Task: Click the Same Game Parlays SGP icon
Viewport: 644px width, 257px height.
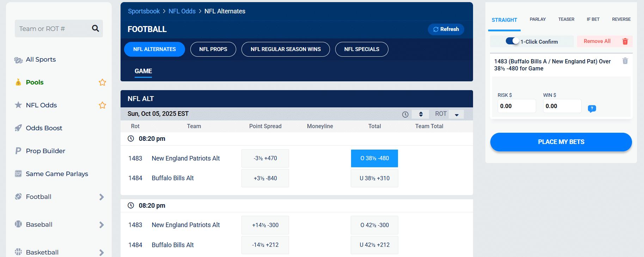Action: click(18, 174)
